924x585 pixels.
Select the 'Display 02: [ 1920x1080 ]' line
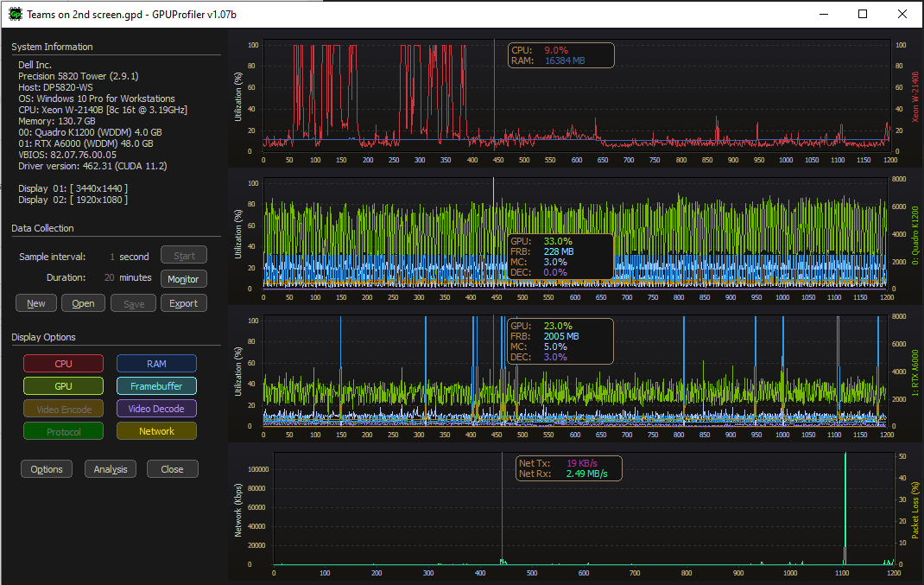[73, 200]
